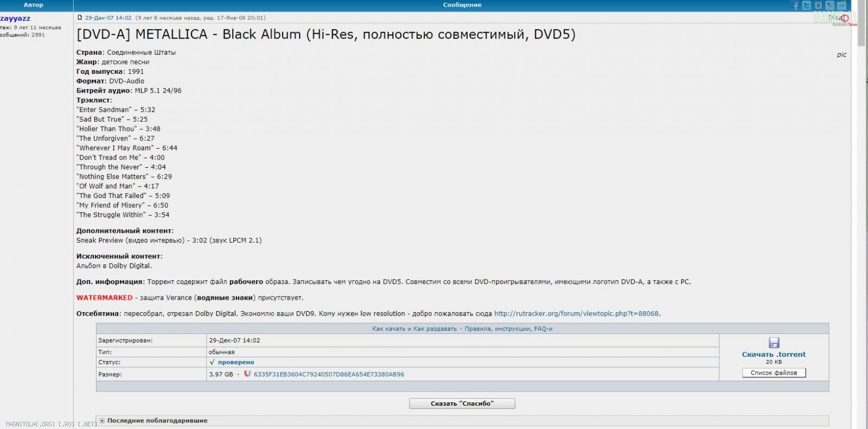This screenshot has width=868, height=429.
Task: Click the 3.97 GB size value
Action: click(x=221, y=374)
